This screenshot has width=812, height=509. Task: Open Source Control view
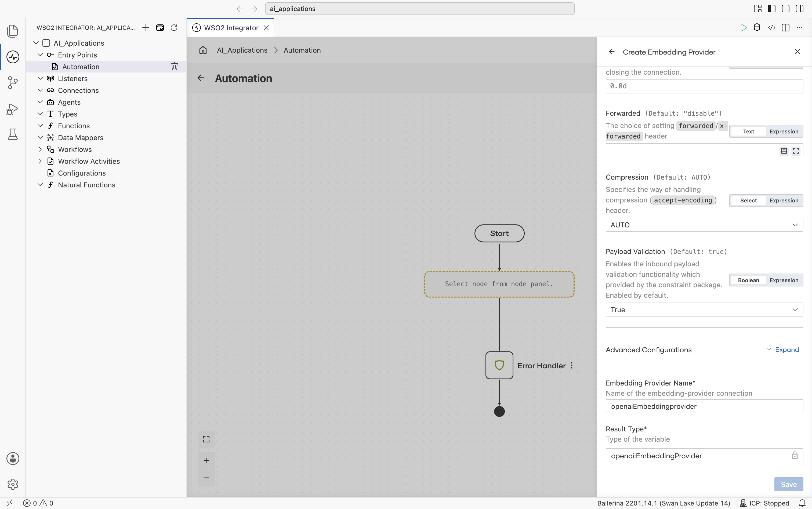click(13, 82)
